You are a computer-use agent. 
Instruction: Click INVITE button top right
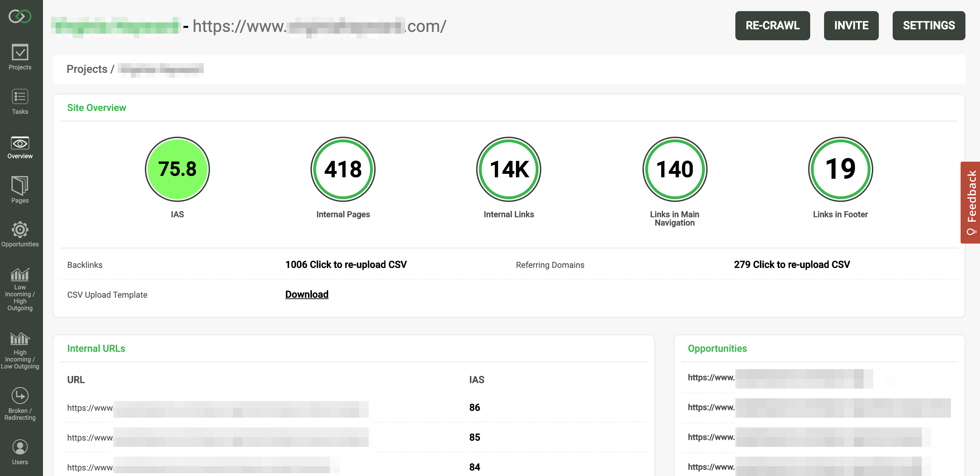click(x=851, y=26)
